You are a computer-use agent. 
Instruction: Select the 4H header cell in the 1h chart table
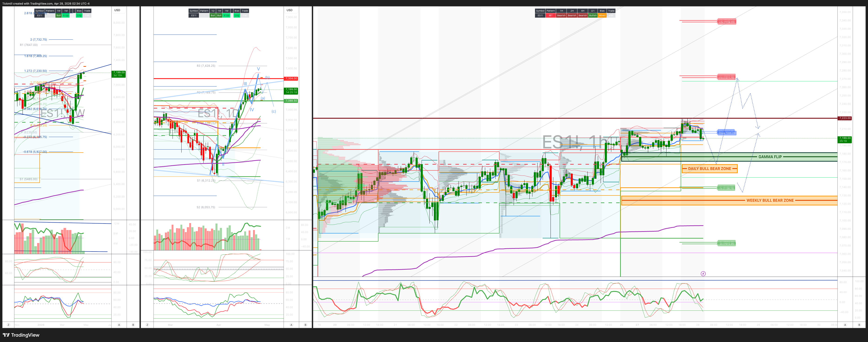(582, 11)
